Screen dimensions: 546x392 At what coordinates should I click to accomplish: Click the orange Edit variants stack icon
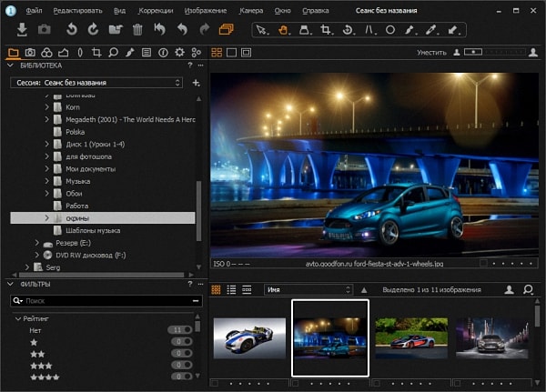(226, 29)
